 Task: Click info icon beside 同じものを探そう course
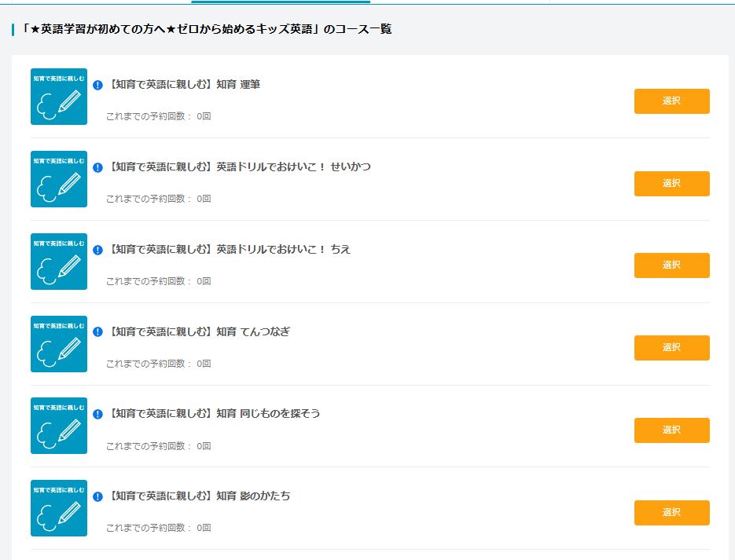[97, 414]
